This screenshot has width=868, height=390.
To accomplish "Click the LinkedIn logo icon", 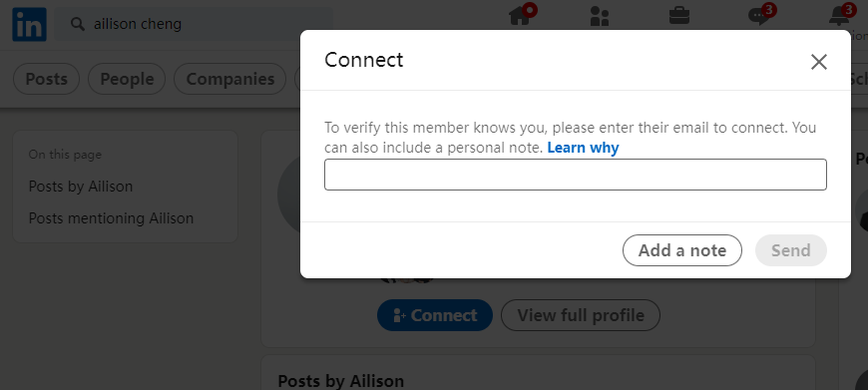I will point(29,25).
